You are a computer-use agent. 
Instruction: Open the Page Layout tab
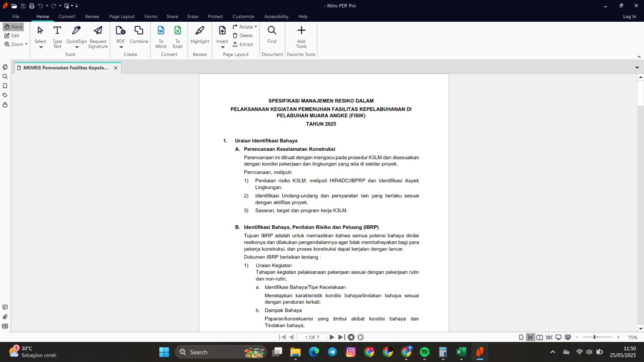click(x=122, y=16)
